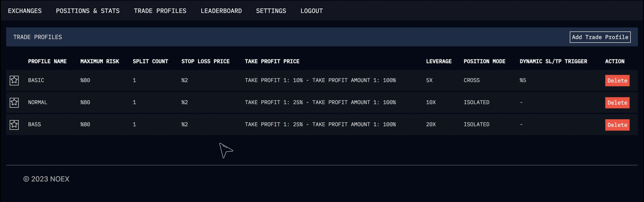The height and width of the screenshot is (202, 644).
Task: Mark the BASS profile with its star
Action: 14,125
